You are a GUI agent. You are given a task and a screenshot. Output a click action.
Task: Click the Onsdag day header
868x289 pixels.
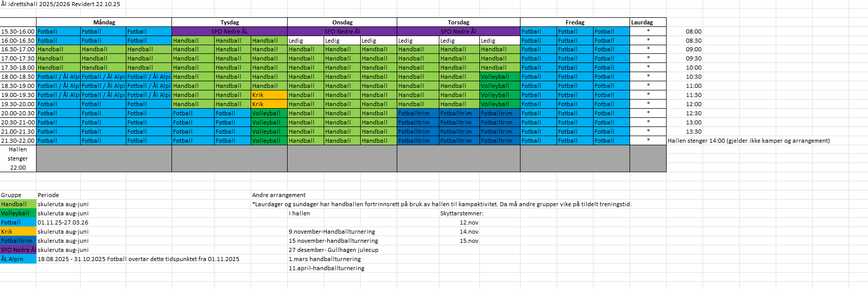coord(342,22)
